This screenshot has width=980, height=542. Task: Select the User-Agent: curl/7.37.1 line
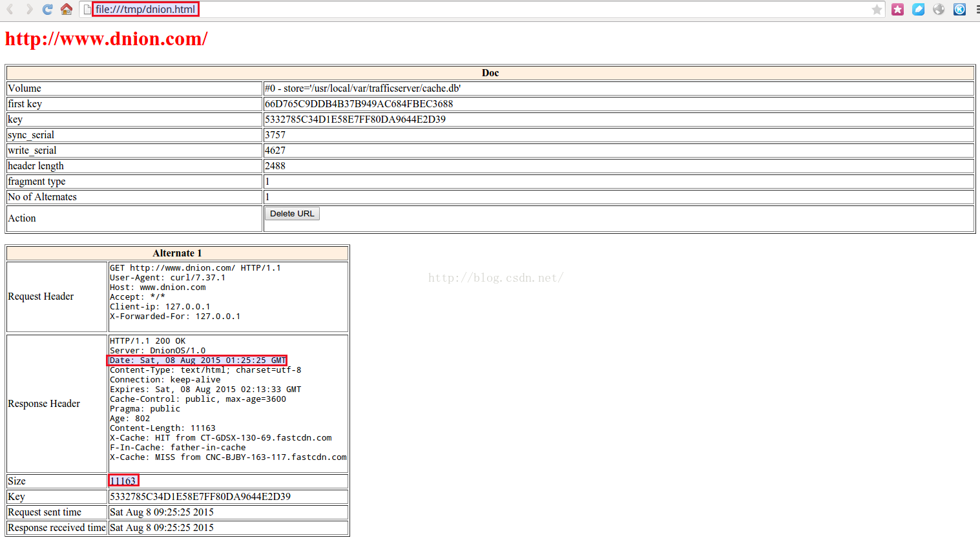(x=168, y=278)
